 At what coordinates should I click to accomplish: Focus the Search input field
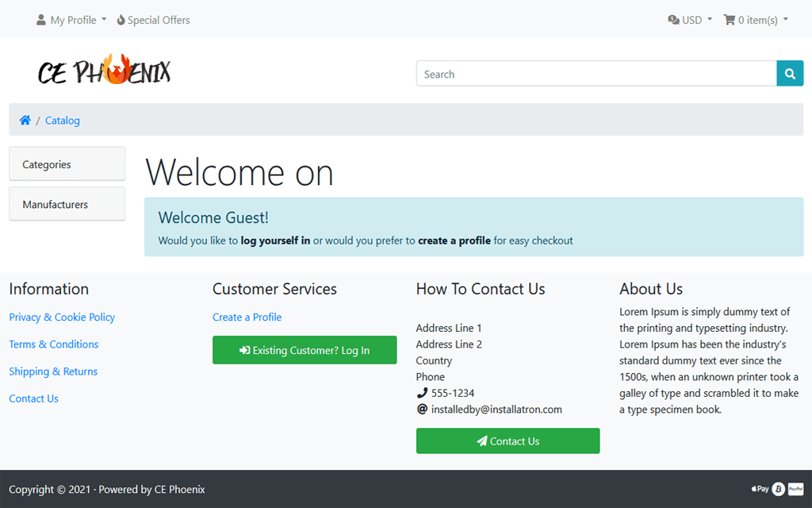tap(596, 74)
